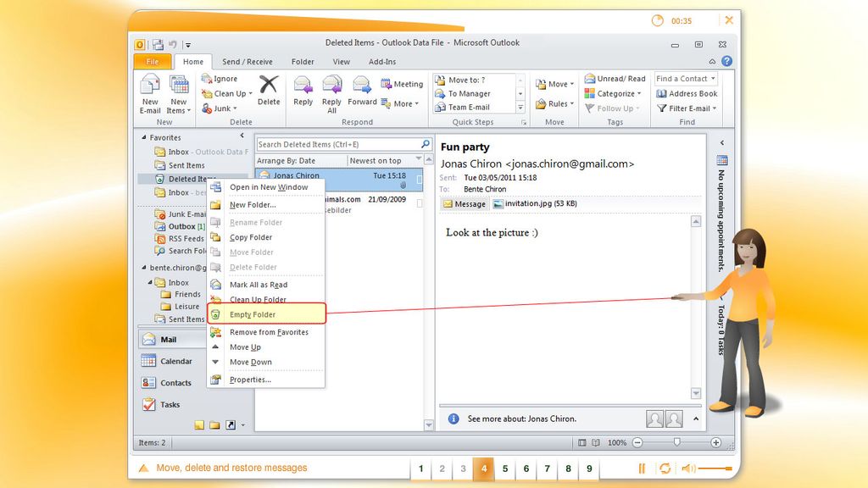
Task: Click the Unread/Read tag icon
Action: coord(590,79)
